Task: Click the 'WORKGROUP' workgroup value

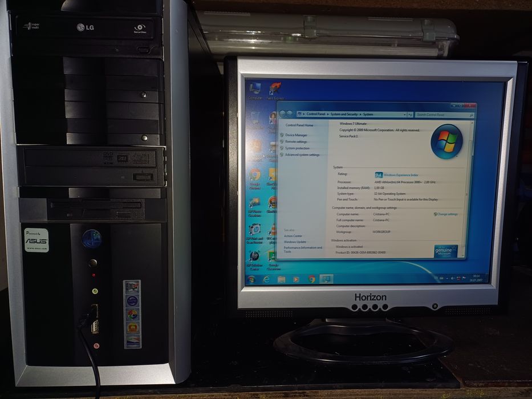Action: click(x=381, y=232)
